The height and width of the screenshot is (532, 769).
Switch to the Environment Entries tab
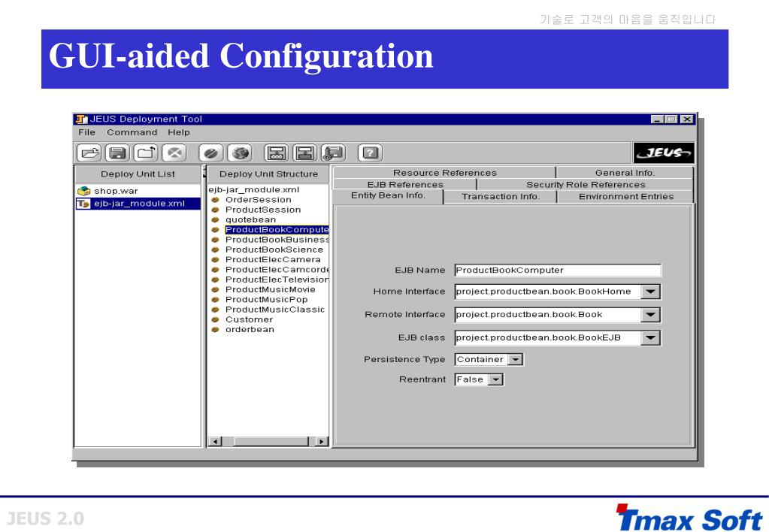point(625,197)
